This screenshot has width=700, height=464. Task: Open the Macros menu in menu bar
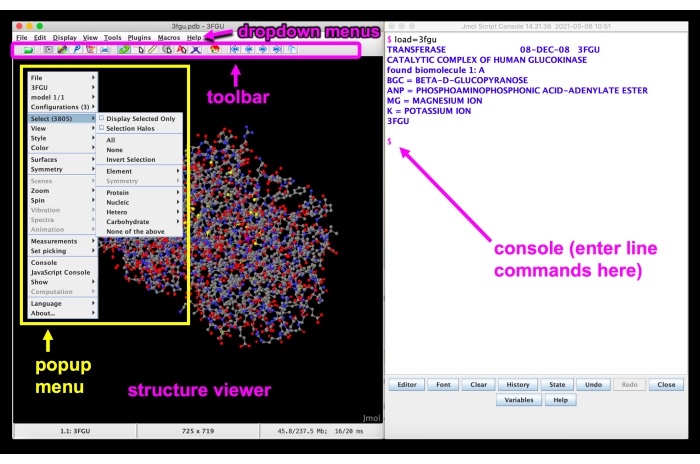168,38
